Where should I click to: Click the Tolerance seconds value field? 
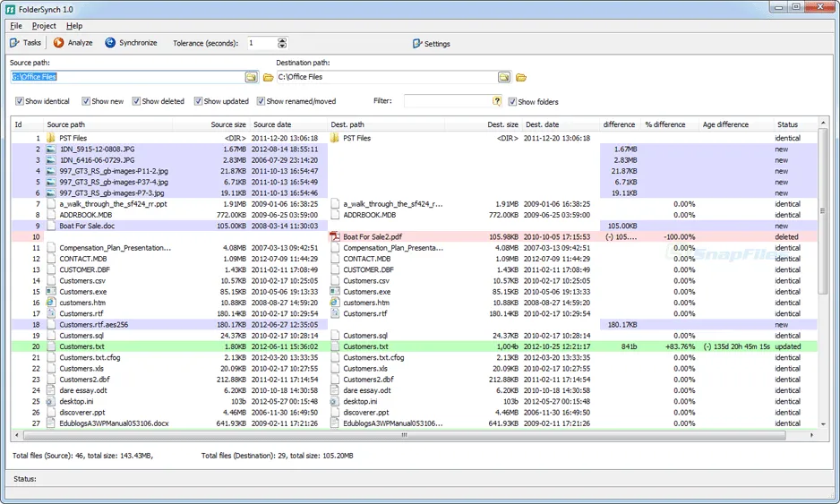click(x=262, y=43)
